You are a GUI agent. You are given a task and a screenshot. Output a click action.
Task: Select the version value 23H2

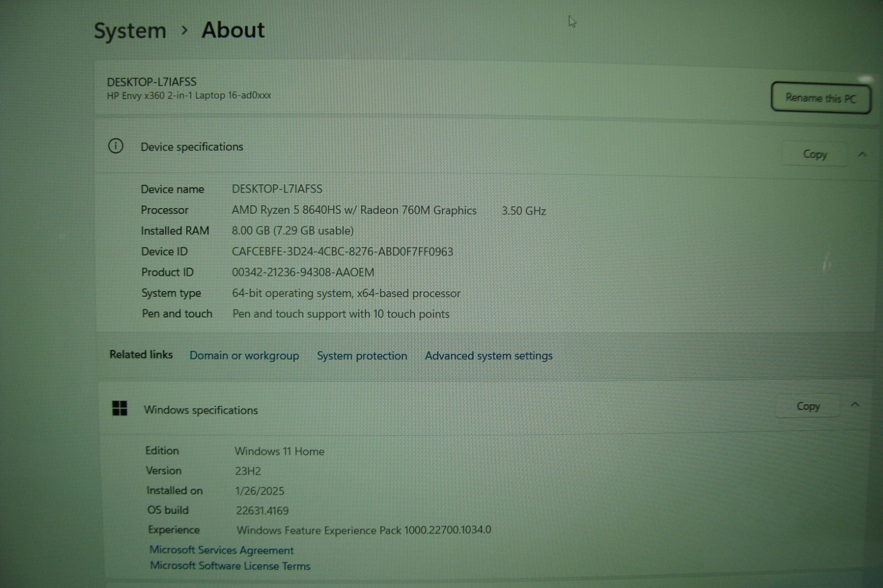[x=248, y=471]
